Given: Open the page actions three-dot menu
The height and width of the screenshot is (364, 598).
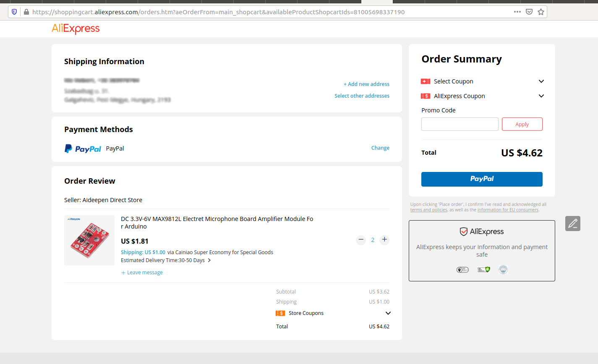Looking at the screenshot, I should click(x=517, y=12).
